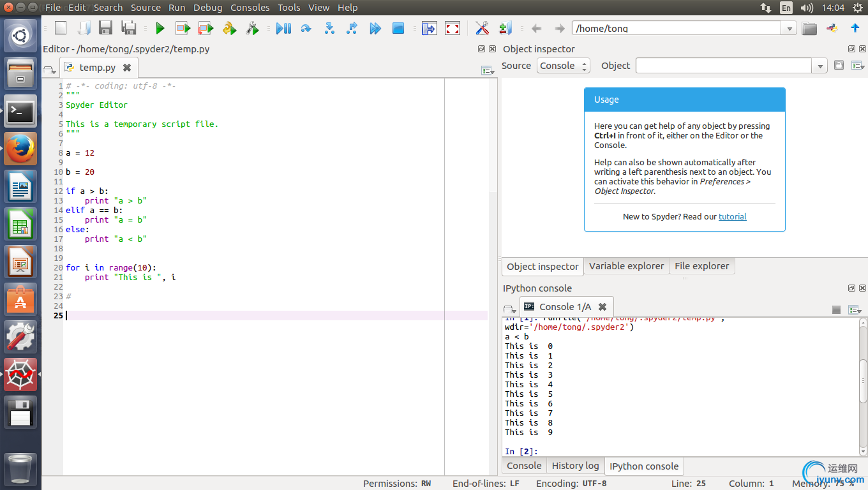
Task: Switch to the File explorer tab
Action: pos(701,266)
